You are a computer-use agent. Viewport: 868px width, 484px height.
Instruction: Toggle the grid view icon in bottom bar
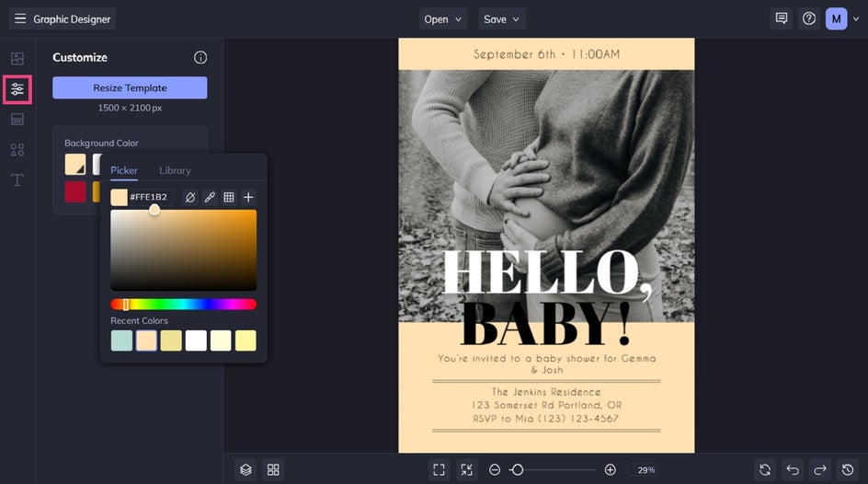pos(273,469)
